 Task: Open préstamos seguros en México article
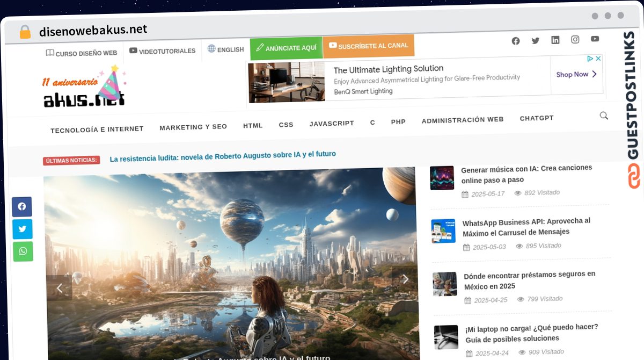click(529, 280)
